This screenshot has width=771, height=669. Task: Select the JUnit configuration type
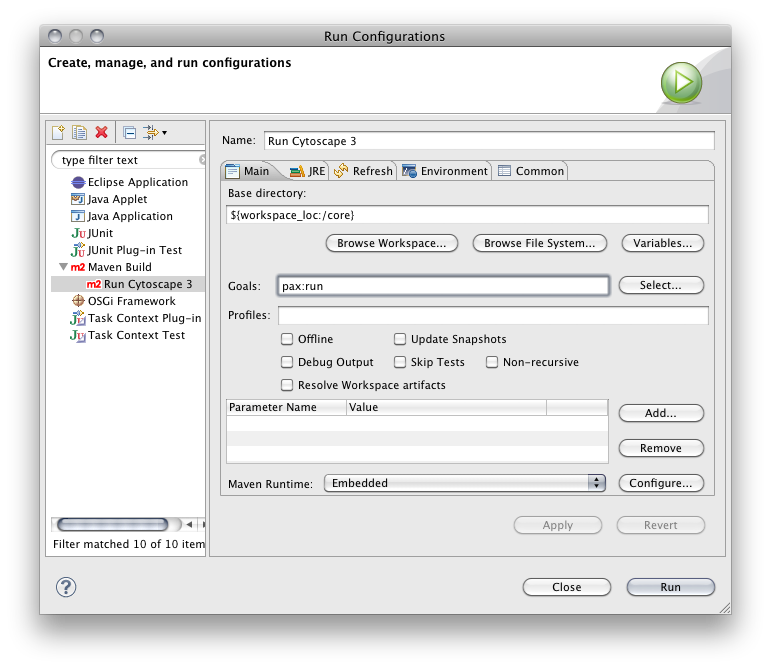click(92, 233)
